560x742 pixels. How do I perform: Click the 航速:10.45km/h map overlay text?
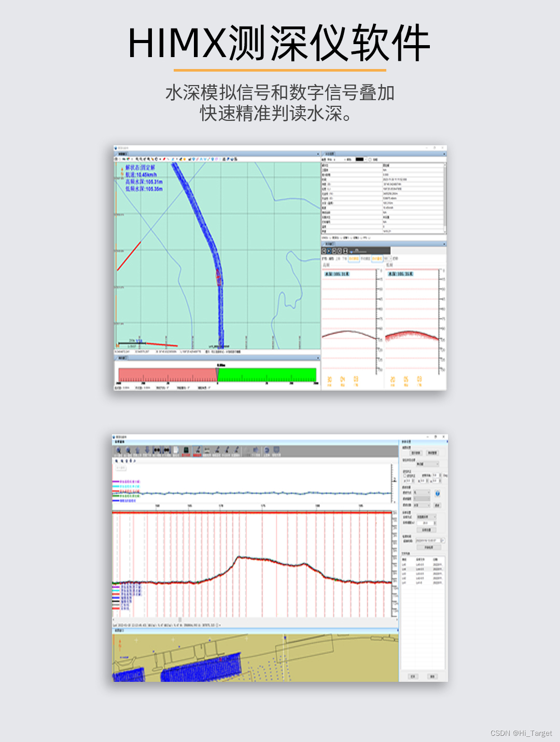point(141,175)
